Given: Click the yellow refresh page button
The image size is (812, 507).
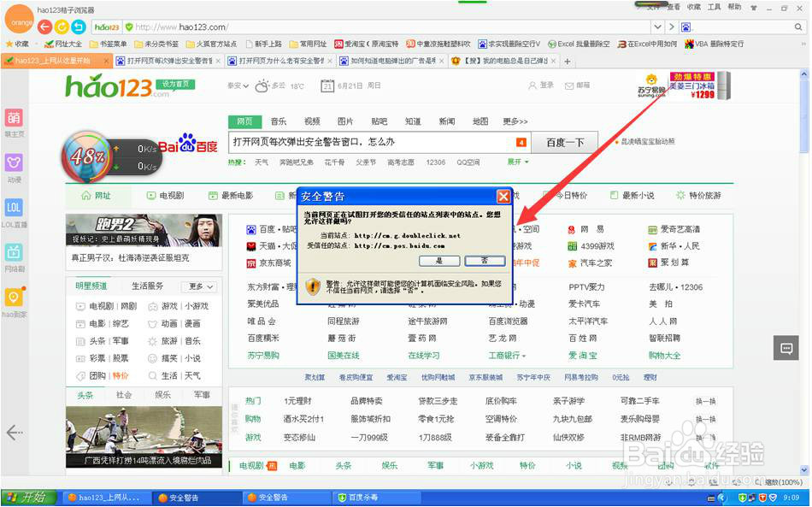Looking at the screenshot, I should (62, 27).
